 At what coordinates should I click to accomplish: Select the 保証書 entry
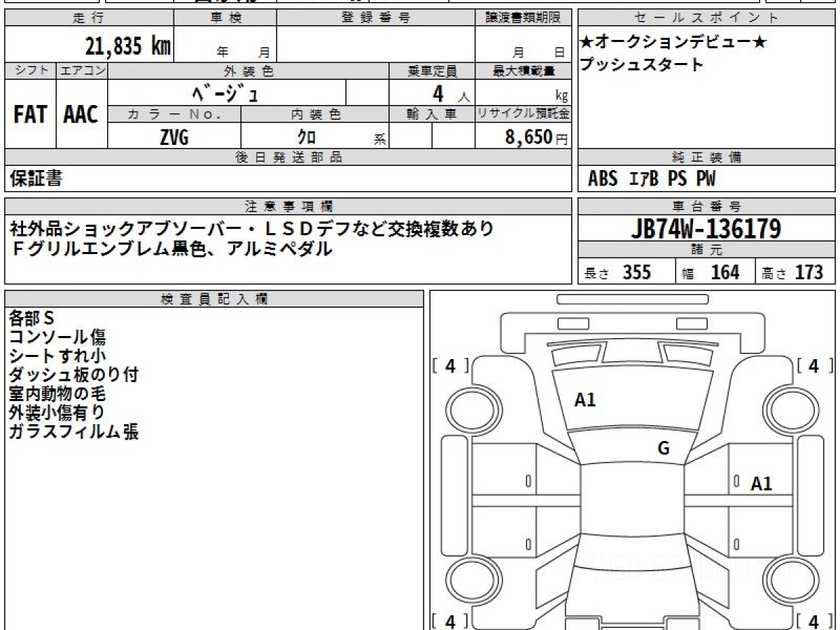click(36, 178)
